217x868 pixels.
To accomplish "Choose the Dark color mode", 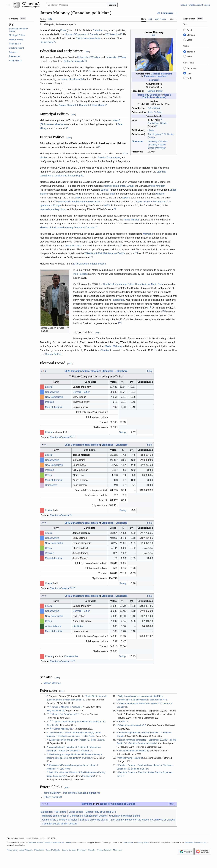I will (185, 78).
